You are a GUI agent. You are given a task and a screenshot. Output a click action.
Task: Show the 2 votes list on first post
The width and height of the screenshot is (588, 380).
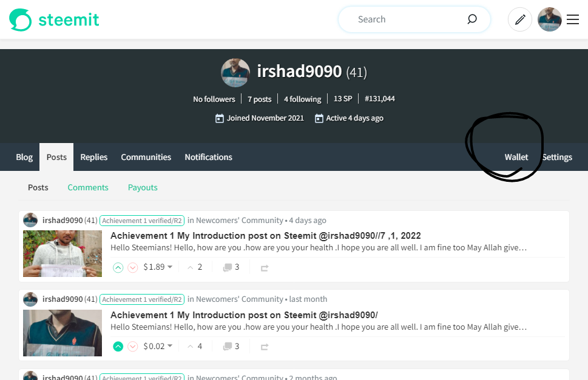[x=195, y=267]
